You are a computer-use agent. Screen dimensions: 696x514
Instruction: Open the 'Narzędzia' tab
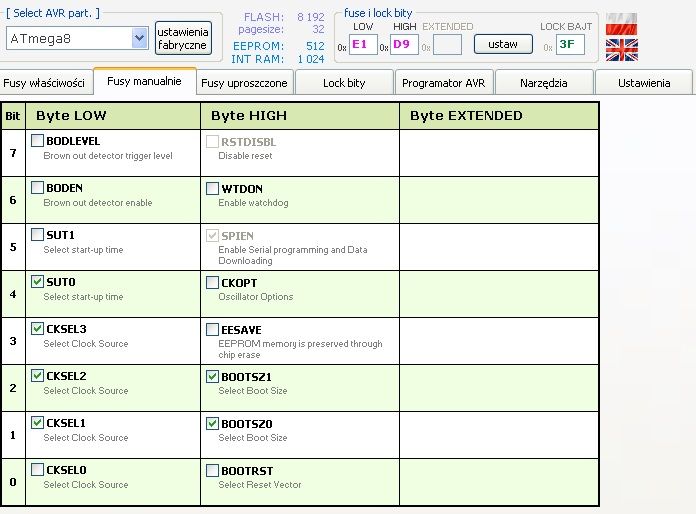click(544, 83)
